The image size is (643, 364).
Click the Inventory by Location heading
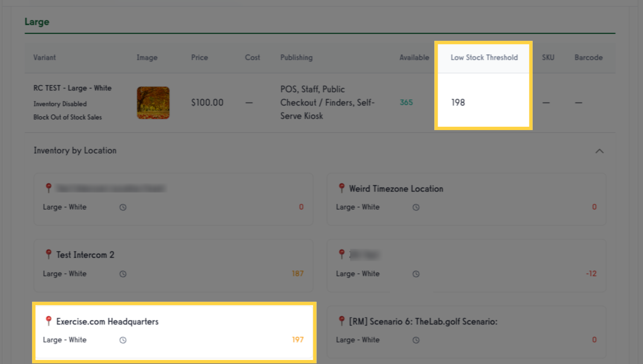pyautogui.click(x=75, y=151)
